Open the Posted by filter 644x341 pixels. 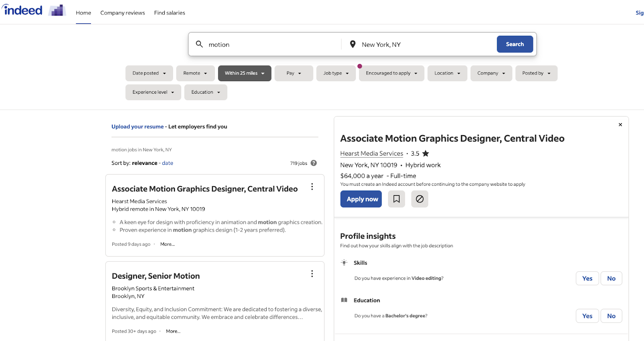536,73
